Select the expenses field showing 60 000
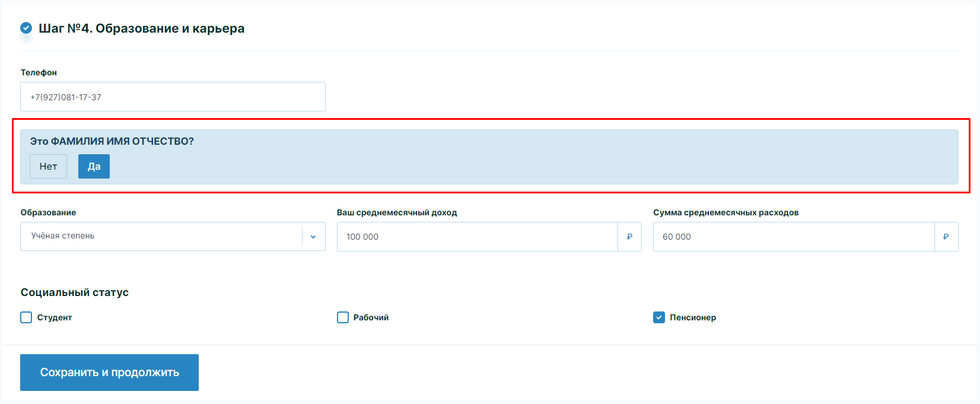The width and height of the screenshot is (980, 404). pyautogui.click(x=794, y=237)
